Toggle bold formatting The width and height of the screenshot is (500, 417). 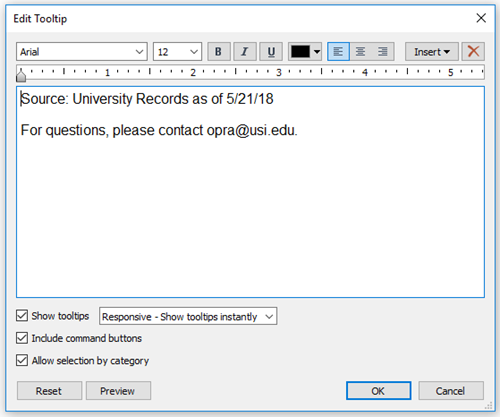[x=219, y=52]
